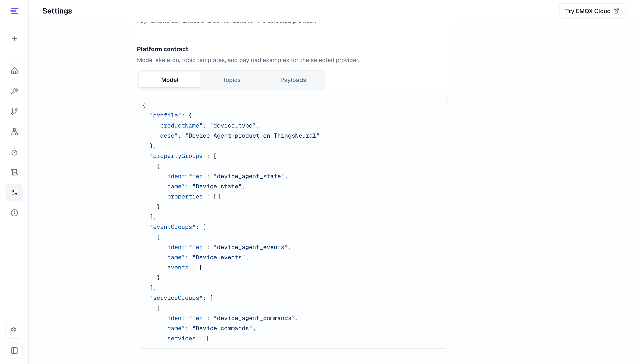
Task: Click the Model skeleton description text
Action: click(248, 60)
